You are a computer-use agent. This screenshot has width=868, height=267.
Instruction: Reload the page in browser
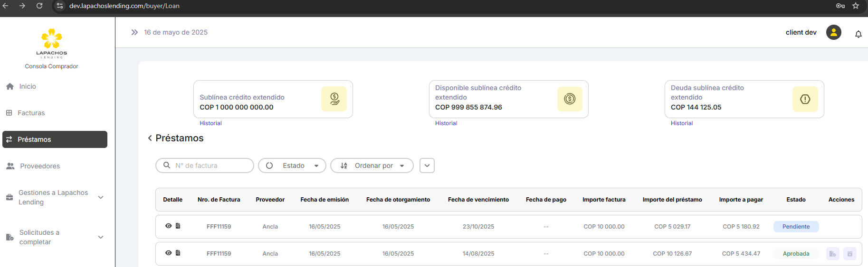click(39, 6)
